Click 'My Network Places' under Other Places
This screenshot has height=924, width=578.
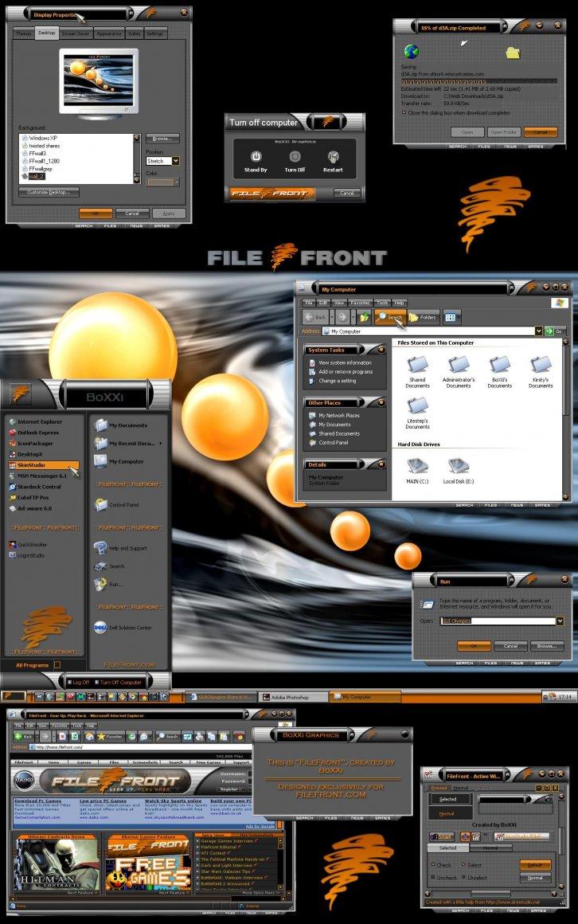pos(339,416)
